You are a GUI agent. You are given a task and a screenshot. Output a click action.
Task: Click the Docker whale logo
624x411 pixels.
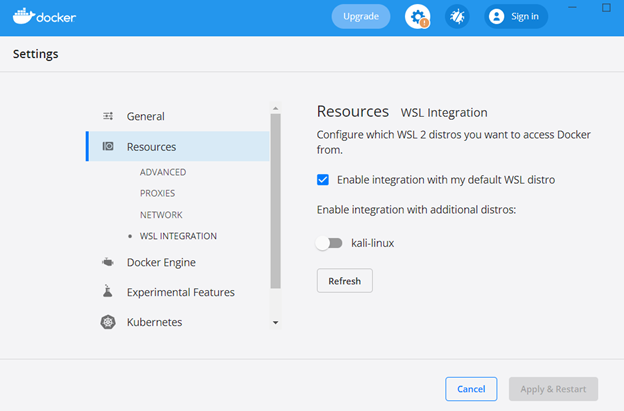pos(44,16)
